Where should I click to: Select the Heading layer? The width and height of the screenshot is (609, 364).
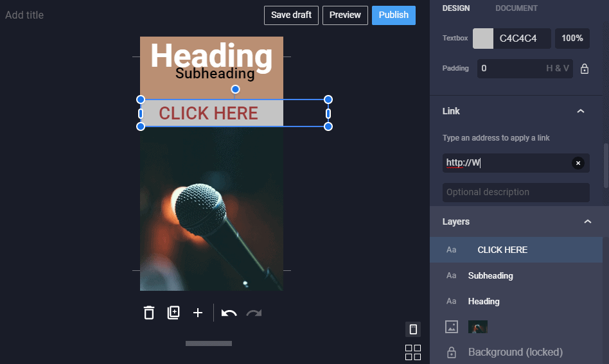[516, 301]
